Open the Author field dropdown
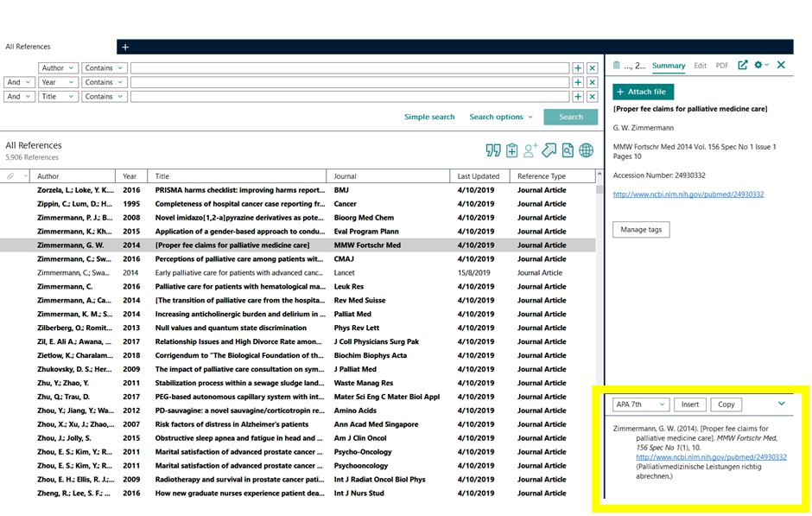812x516 pixels. [x=58, y=67]
